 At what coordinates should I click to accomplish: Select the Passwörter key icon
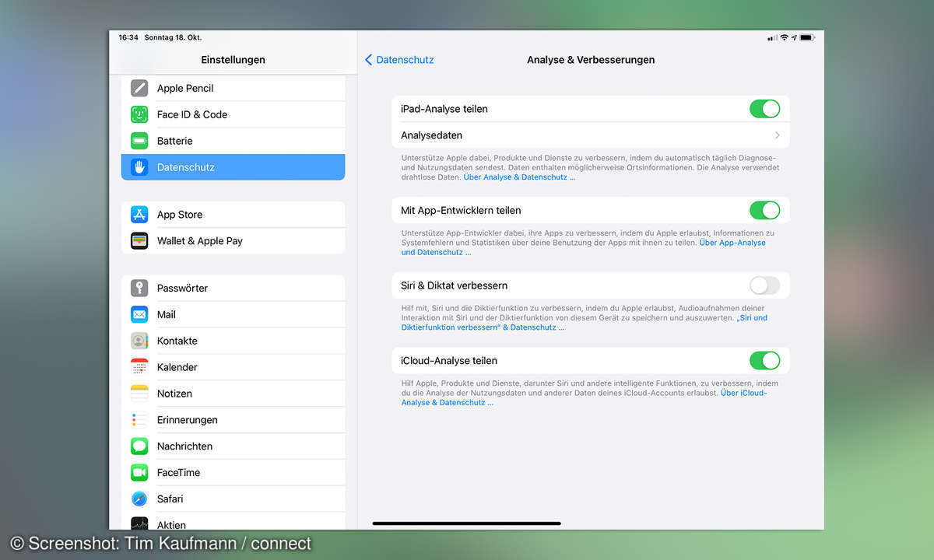coord(139,288)
